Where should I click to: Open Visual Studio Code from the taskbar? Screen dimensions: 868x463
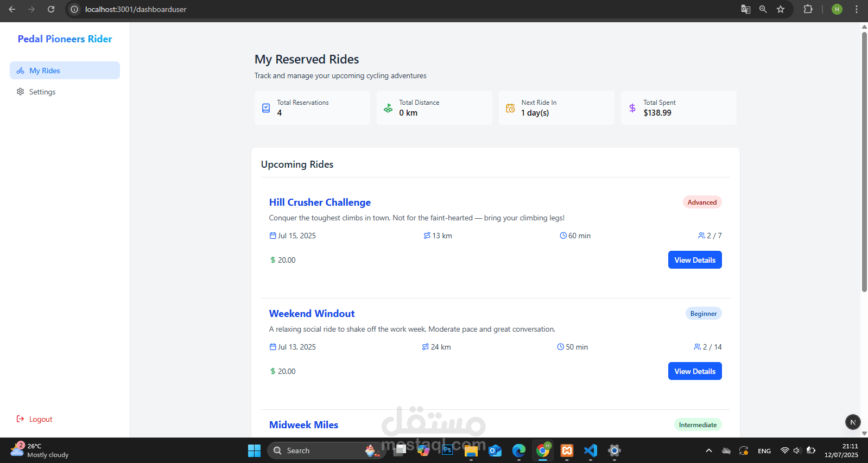591,451
